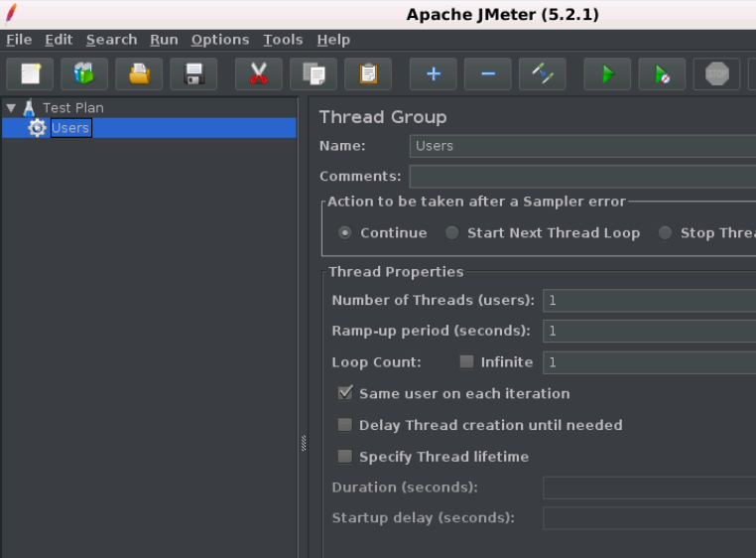Uncheck Same user on each iteration
This screenshot has width=756, height=558.
coord(345,393)
